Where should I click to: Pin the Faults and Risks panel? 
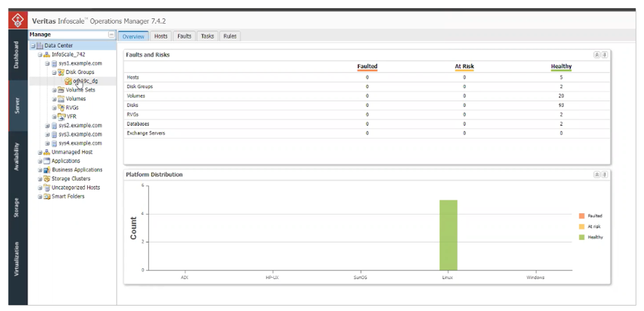tap(605, 55)
